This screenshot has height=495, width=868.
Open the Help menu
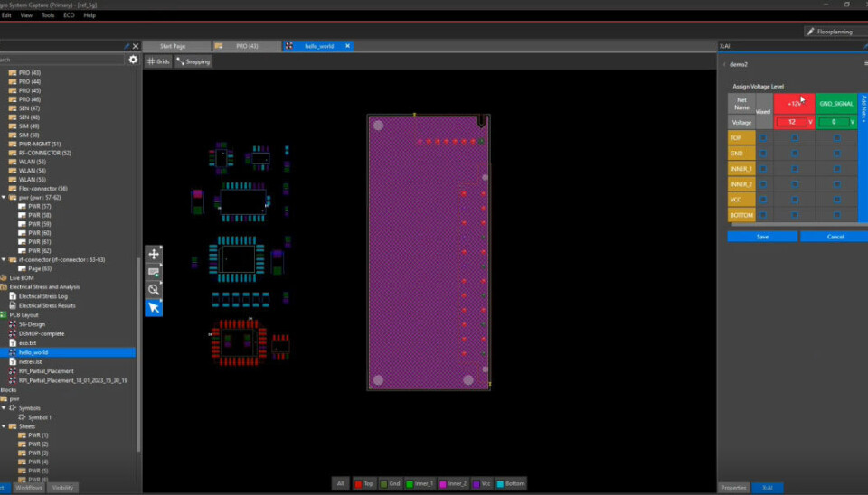coord(90,15)
